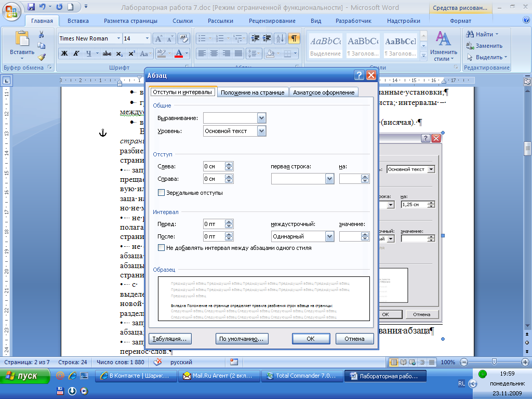Click OK in Абзац dialog
The width and height of the screenshot is (532, 399).
coord(311,339)
